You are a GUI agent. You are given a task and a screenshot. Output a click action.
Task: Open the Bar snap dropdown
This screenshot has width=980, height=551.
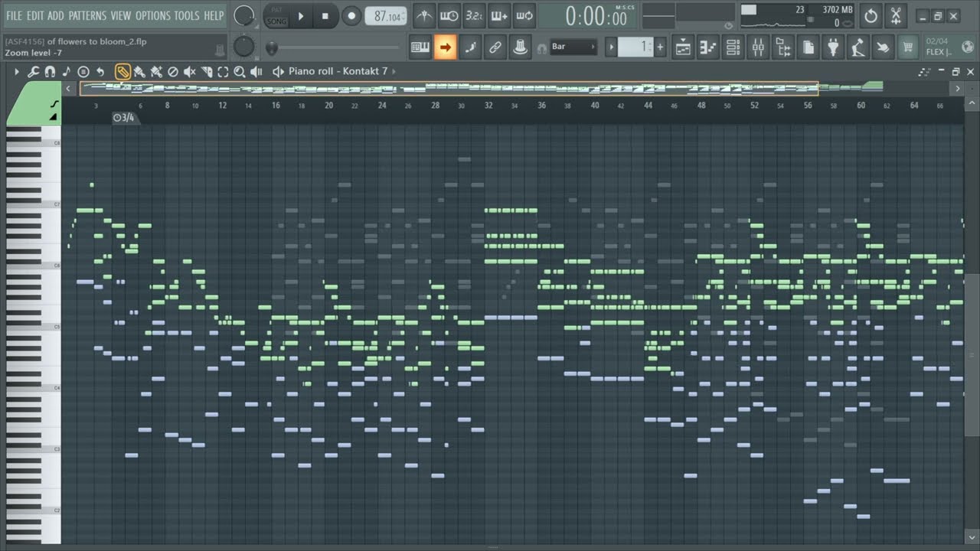(573, 47)
